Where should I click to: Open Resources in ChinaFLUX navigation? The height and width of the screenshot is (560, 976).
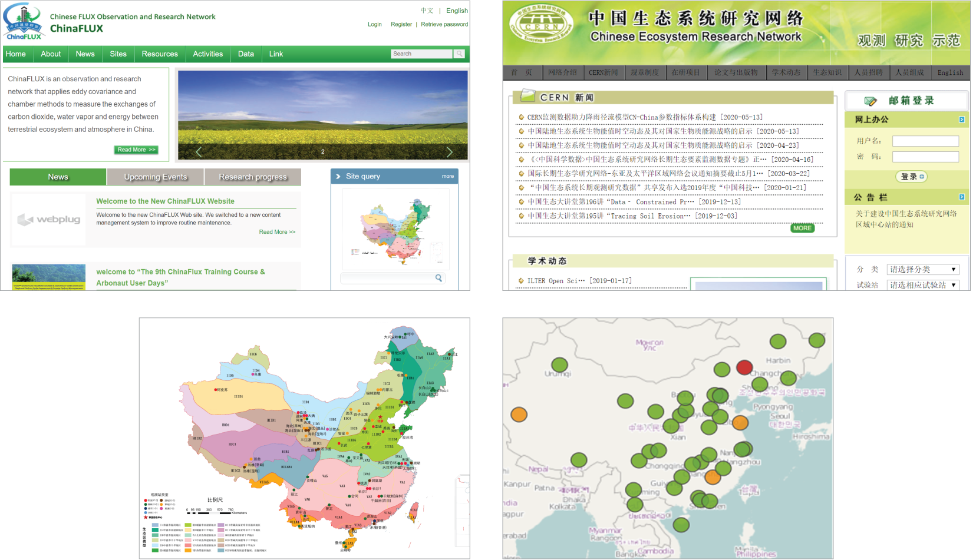tap(160, 54)
